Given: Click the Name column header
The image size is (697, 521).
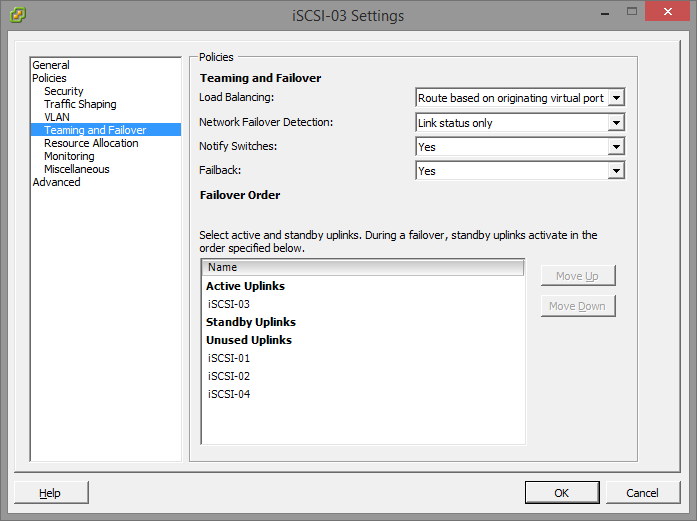Looking at the screenshot, I should [363, 267].
